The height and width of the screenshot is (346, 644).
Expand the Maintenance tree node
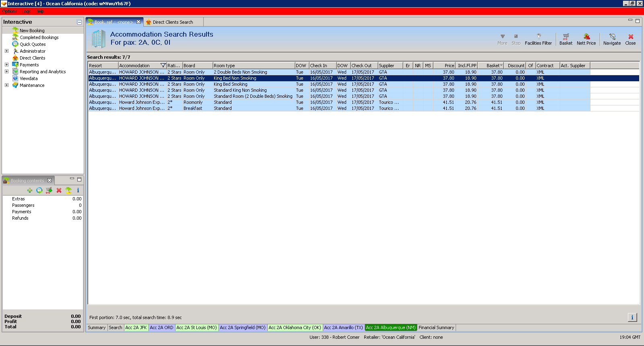[6, 85]
